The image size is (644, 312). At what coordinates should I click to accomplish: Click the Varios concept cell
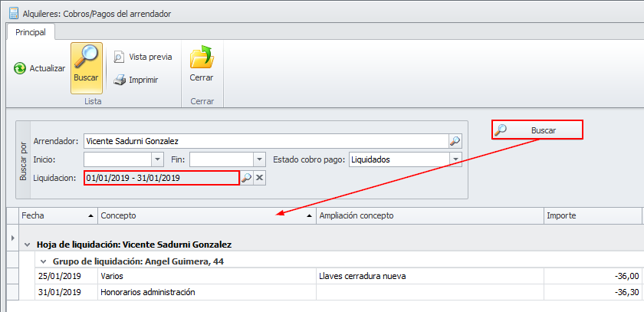click(206, 276)
